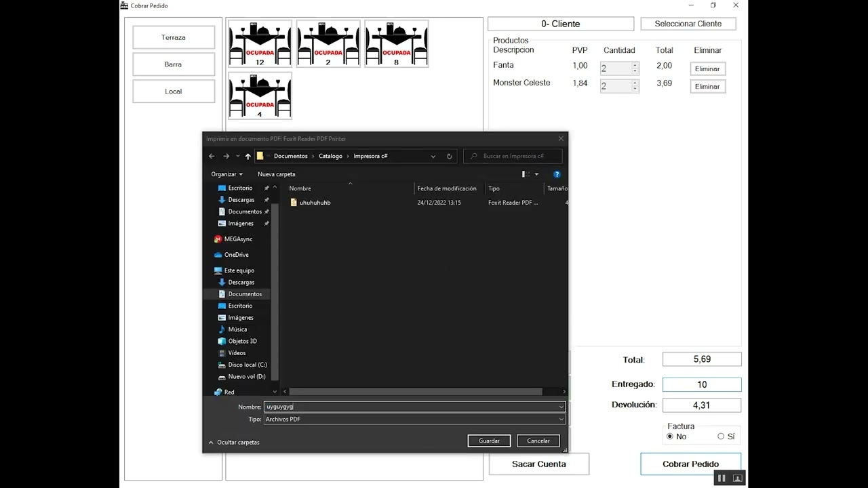Open the dialog help button

(557, 174)
